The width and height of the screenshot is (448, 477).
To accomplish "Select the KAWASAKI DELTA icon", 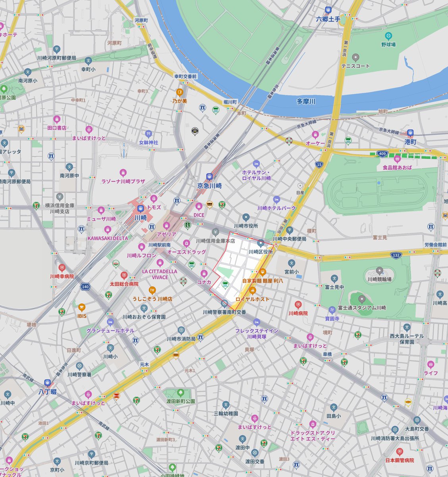I will point(108,229).
